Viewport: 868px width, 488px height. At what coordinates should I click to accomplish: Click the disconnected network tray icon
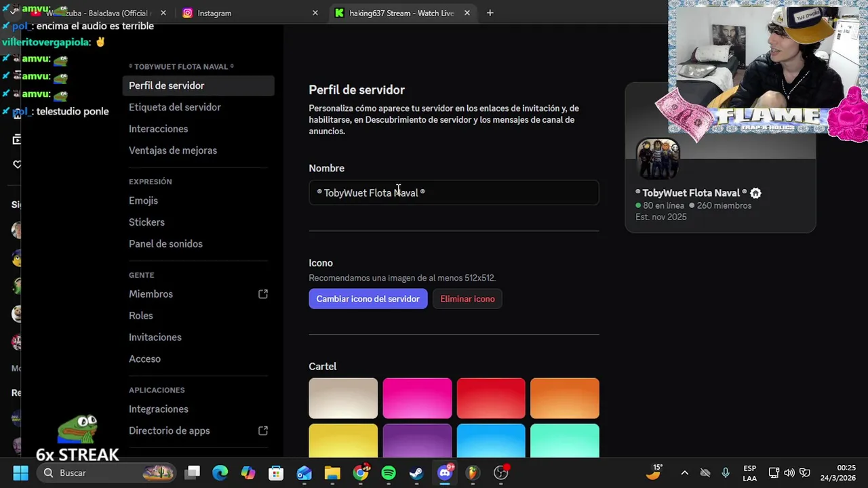tap(705, 473)
